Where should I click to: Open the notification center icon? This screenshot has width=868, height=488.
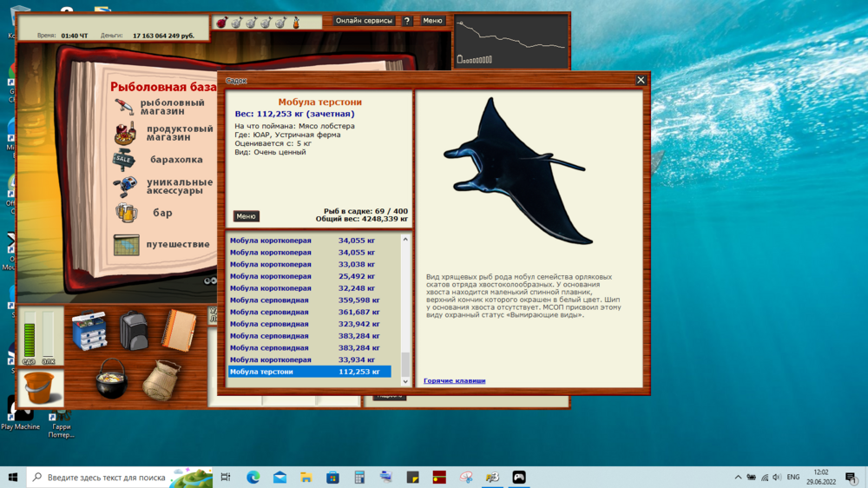[852, 477]
